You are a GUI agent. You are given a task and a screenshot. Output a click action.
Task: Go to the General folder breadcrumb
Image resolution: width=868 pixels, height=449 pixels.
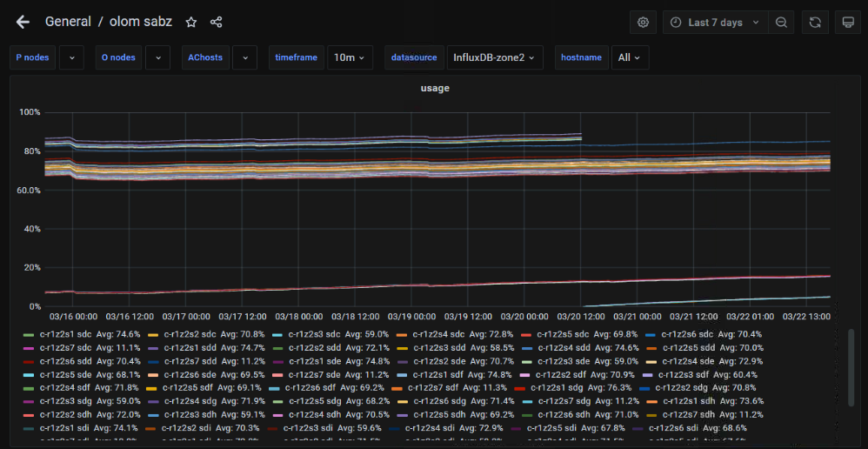(x=68, y=22)
